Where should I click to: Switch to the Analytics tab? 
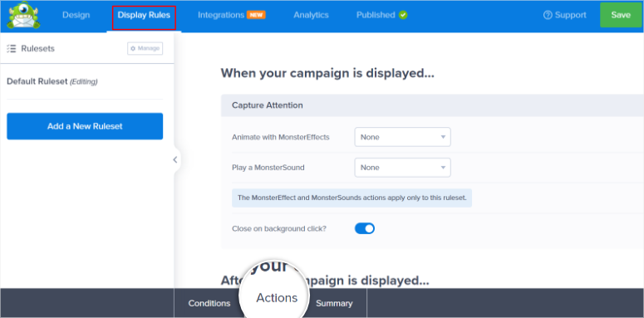coord(311,15)
